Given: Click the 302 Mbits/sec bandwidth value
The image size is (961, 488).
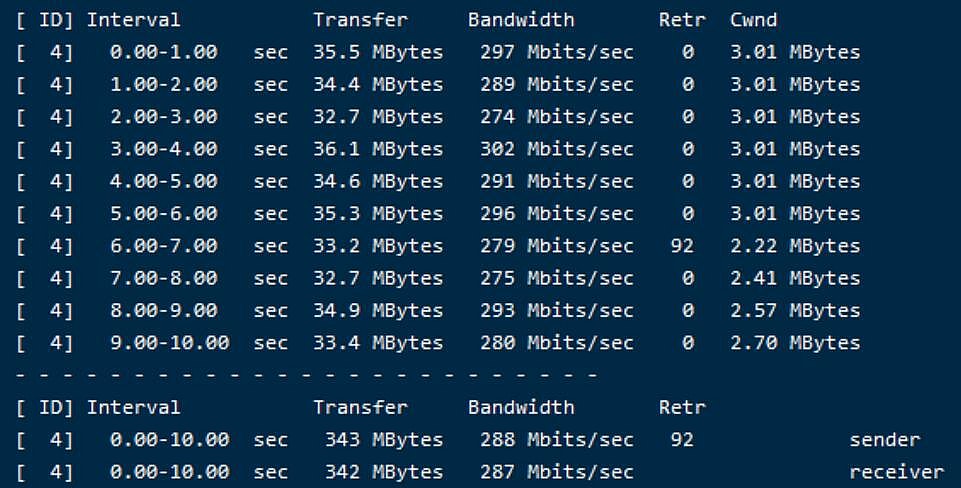Looking at the screenshot, I should pyautogui.click(x=556, y=150).
